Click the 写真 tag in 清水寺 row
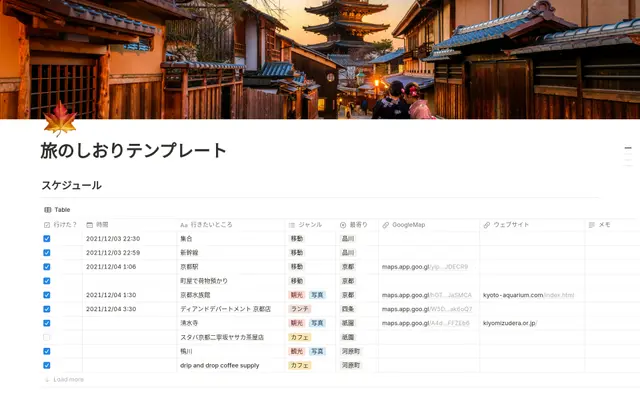 (317, 323)
